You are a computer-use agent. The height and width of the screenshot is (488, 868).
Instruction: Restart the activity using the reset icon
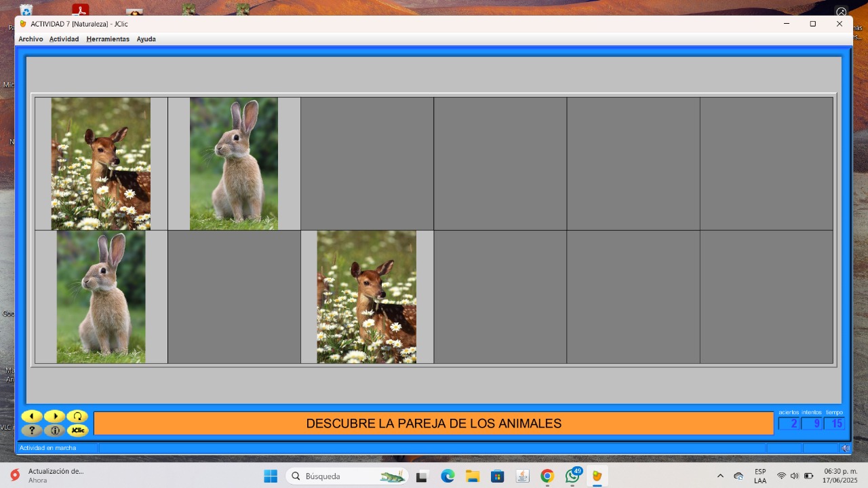[77, 416]
